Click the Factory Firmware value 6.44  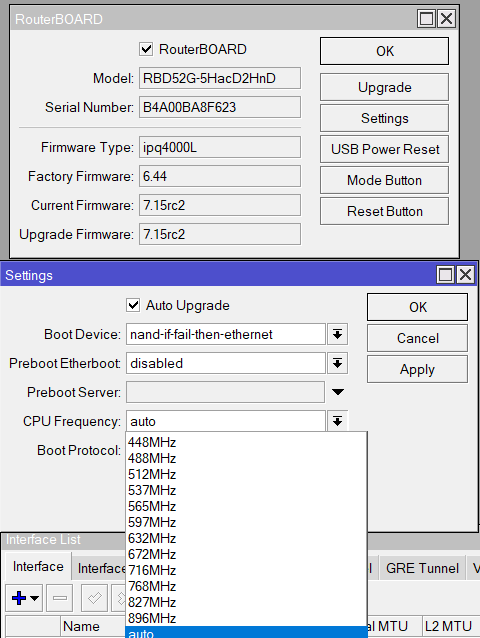click(x=220, y=176)
